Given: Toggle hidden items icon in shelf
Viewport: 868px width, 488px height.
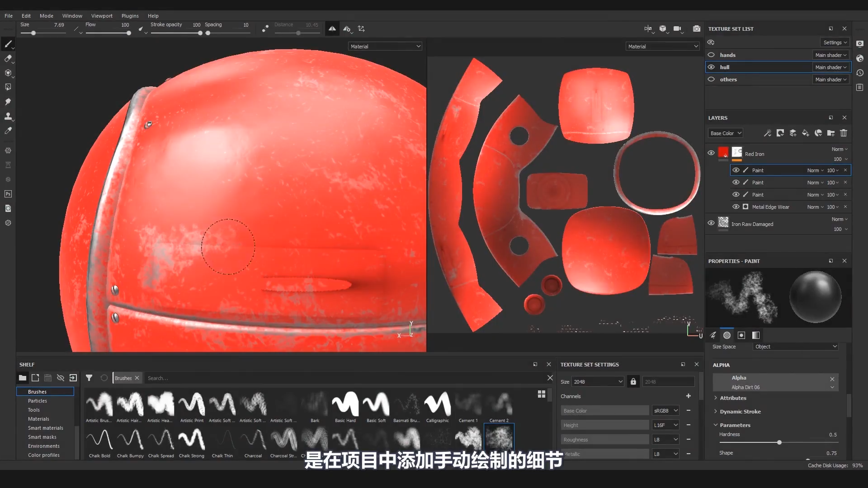Looking at the screenshot, I should pos(61,378).
